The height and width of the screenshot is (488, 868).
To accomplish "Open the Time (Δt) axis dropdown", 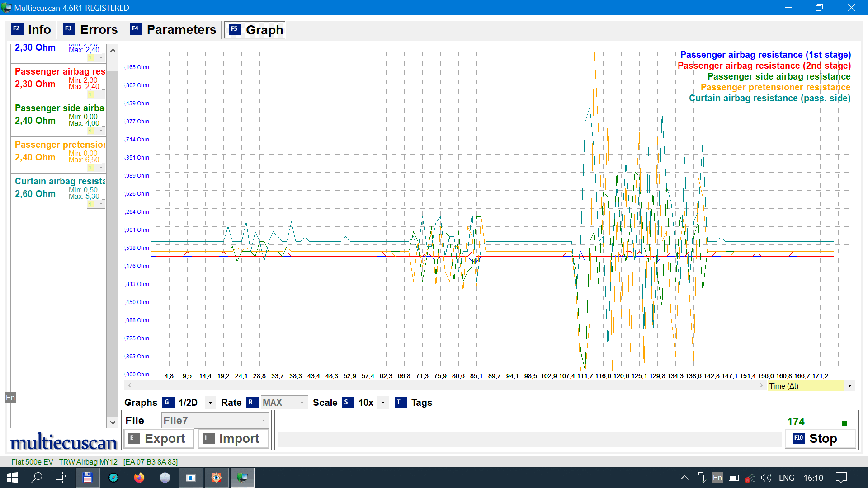I will pyautogui.click(x=849, y=386).
